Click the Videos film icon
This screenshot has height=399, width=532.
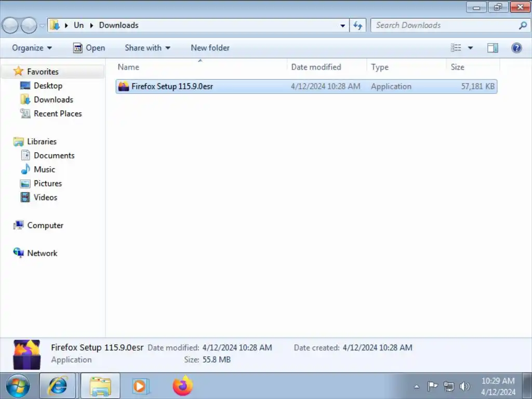(25, 197)
